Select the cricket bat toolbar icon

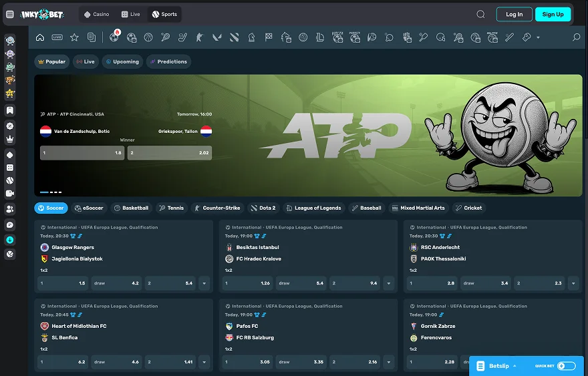pyautogui.click(x=509, y=37)
